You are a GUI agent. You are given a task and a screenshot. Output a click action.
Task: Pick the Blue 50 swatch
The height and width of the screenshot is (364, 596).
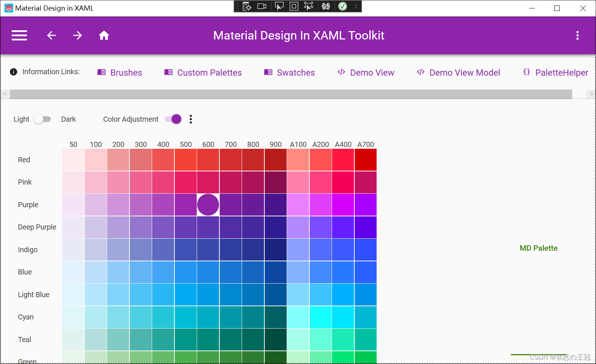click(73, 272)
